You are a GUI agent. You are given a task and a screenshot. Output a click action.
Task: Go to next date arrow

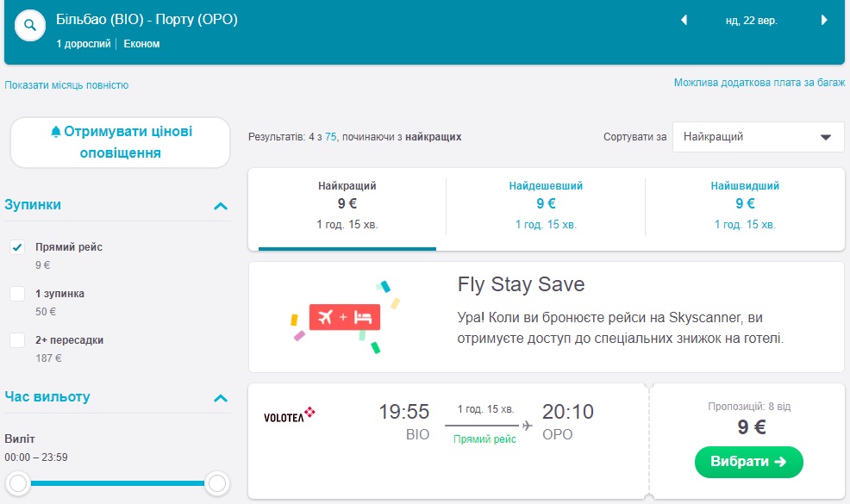(824, 21)
